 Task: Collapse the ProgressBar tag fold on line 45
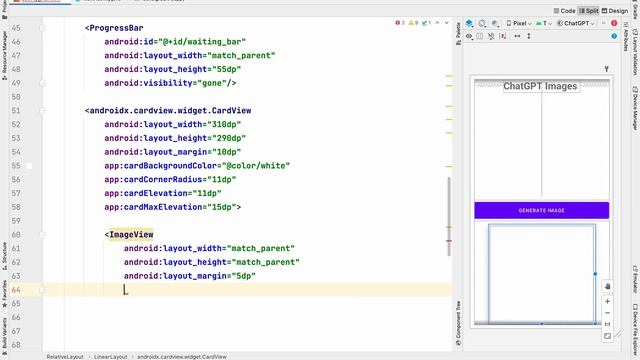click(x=42, y=28)
